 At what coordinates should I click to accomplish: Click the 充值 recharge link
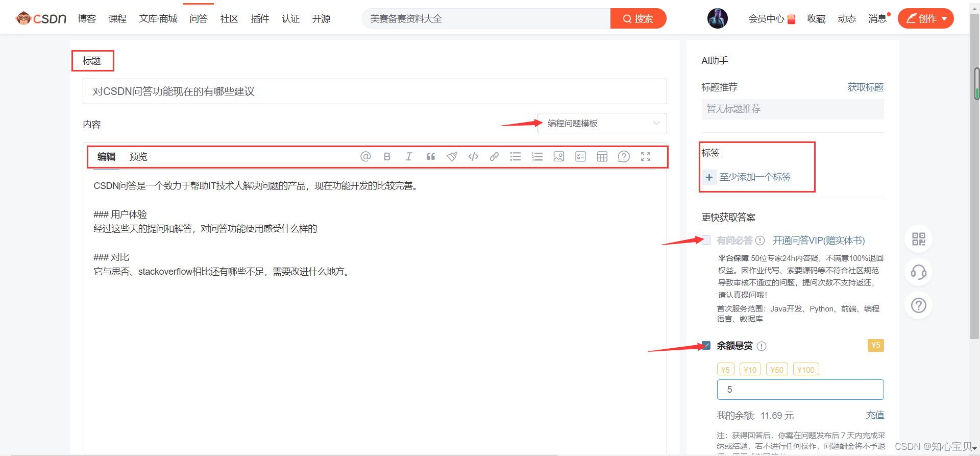(x=875, y=415)
